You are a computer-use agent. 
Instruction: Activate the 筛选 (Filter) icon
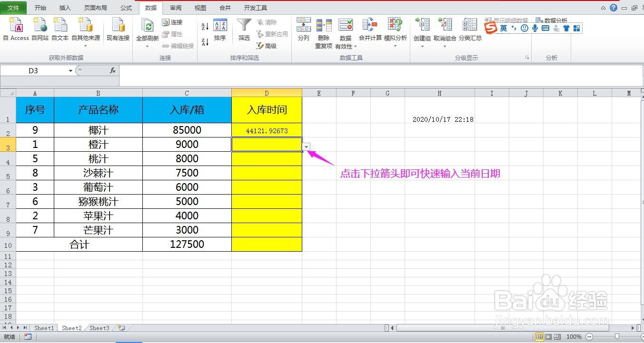244,29
